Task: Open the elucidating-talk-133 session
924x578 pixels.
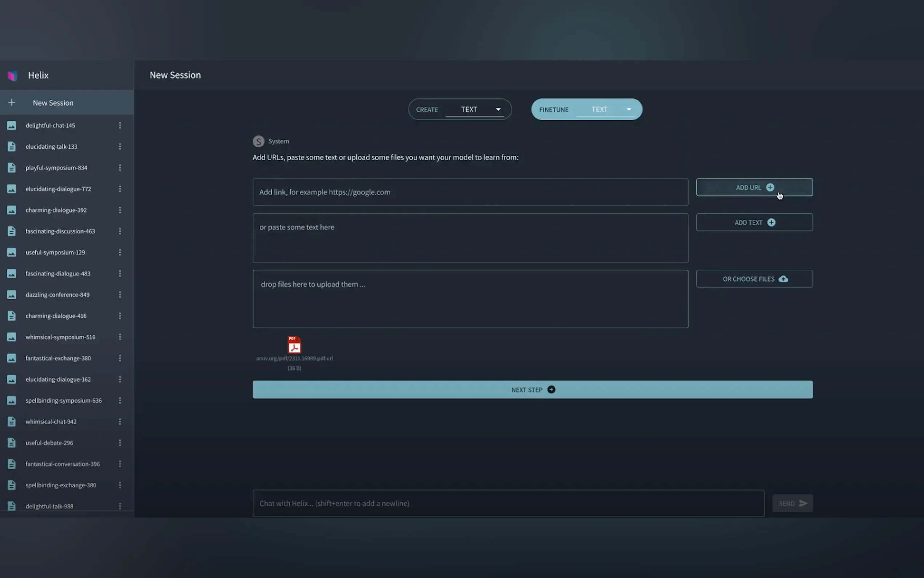Action: coord(51,146)
